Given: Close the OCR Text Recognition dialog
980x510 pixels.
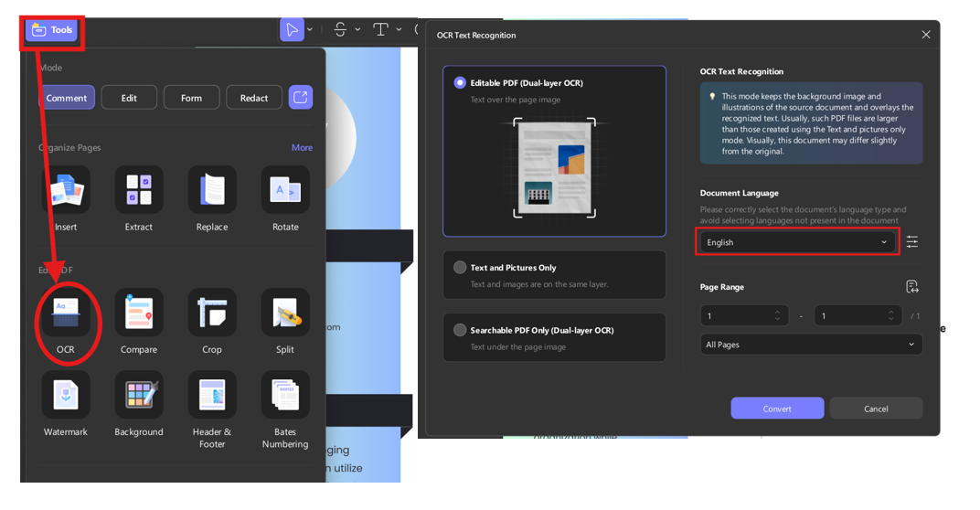Looking at the screenshot, I should pyautogui.click(x=926, y=35).
